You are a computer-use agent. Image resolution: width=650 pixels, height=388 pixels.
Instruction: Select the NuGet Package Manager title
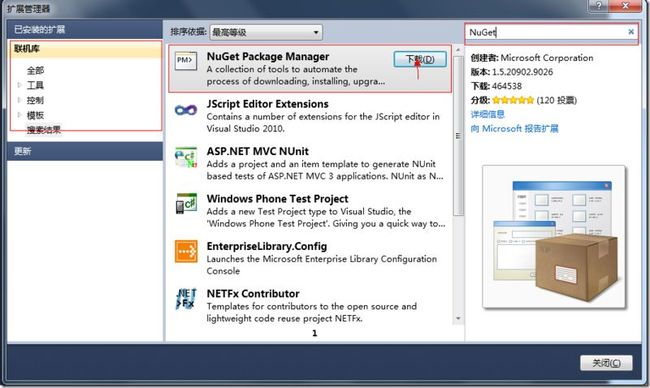(x=268, y=56)
